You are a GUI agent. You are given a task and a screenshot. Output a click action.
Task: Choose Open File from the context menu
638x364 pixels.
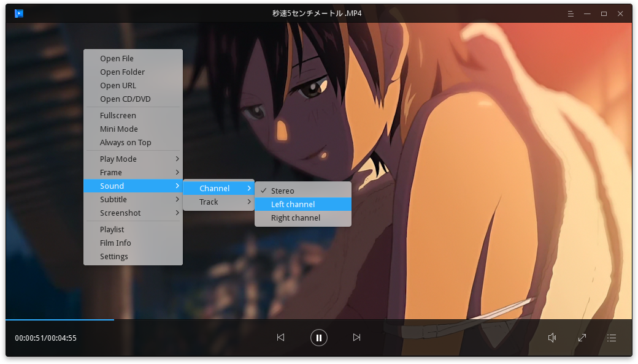(x=133, y=58)
